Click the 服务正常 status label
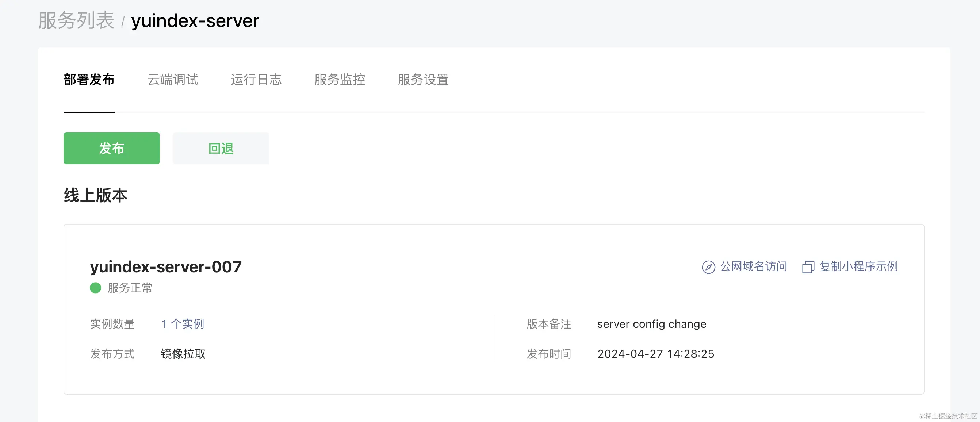Viewport: 980px width, 422px height. tap(130, 288)
